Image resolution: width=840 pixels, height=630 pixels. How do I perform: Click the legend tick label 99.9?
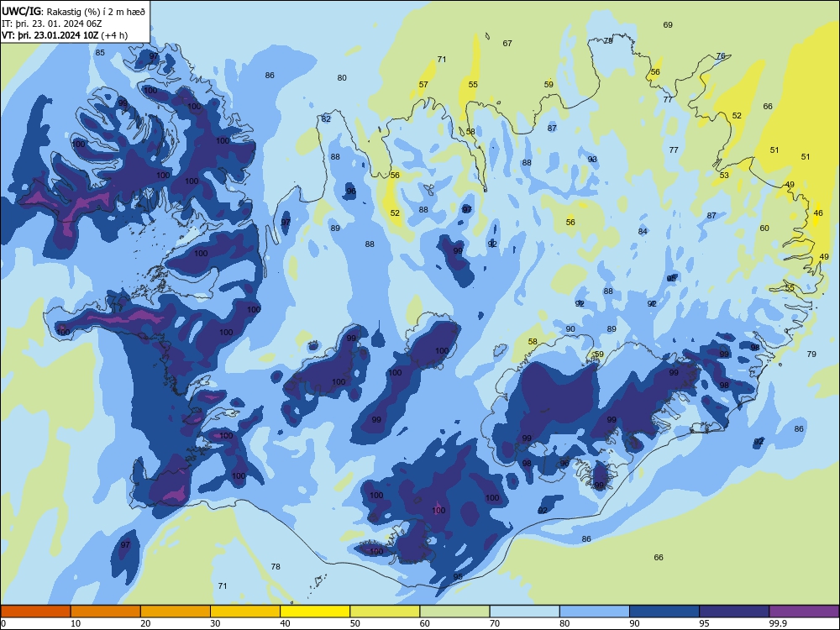coord(778,623)
